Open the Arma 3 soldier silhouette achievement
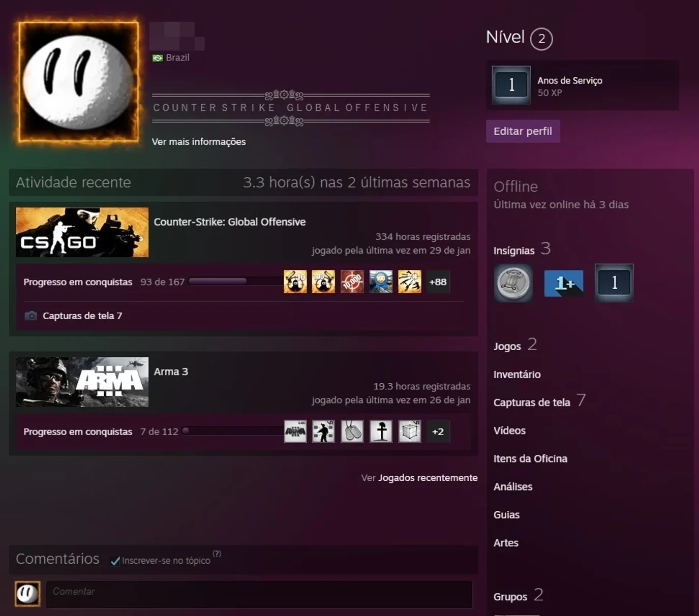Viewport: 699px width, 616px height. tap(323, 432)
